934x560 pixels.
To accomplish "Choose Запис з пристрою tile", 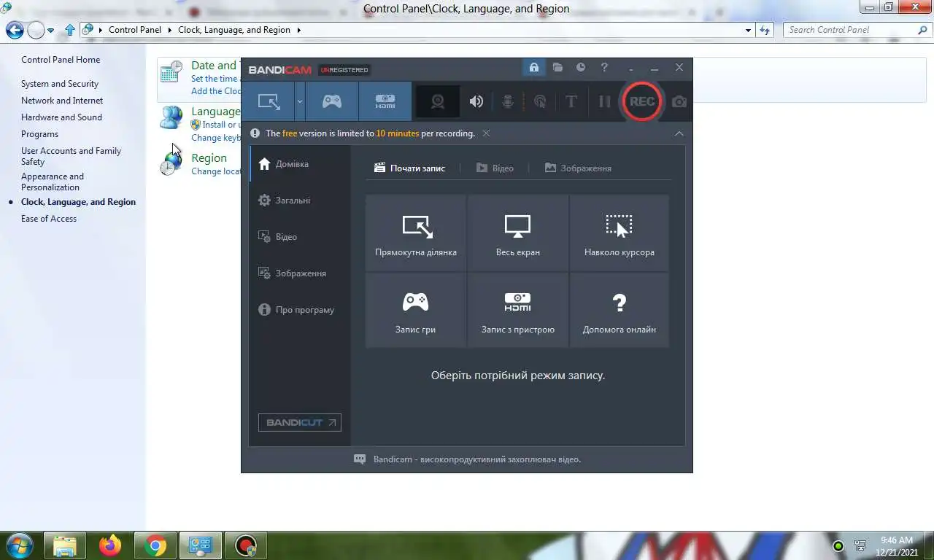I will [x=518, y=311].
